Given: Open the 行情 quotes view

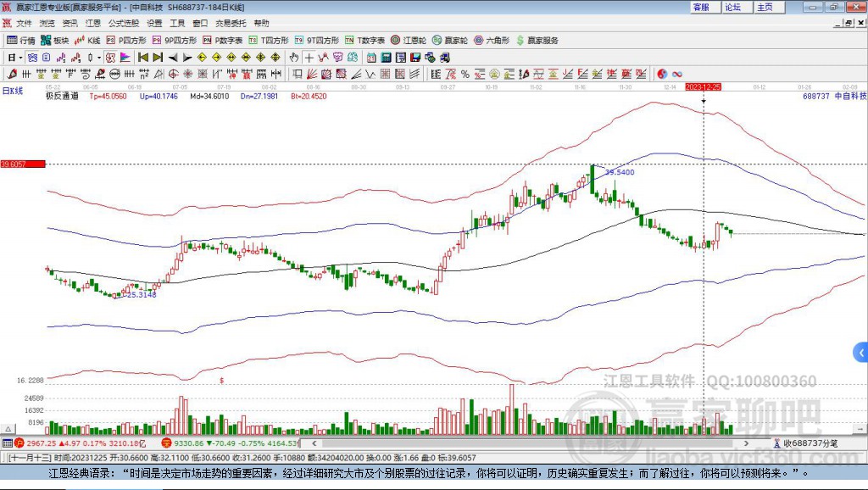Looking at the screenshot, I should [x=20, y=41].
